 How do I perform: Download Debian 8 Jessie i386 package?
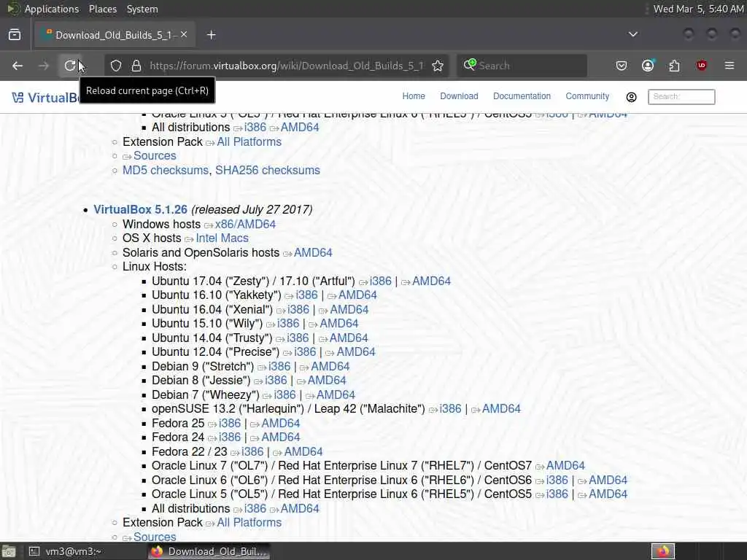(x=276, y=381)
